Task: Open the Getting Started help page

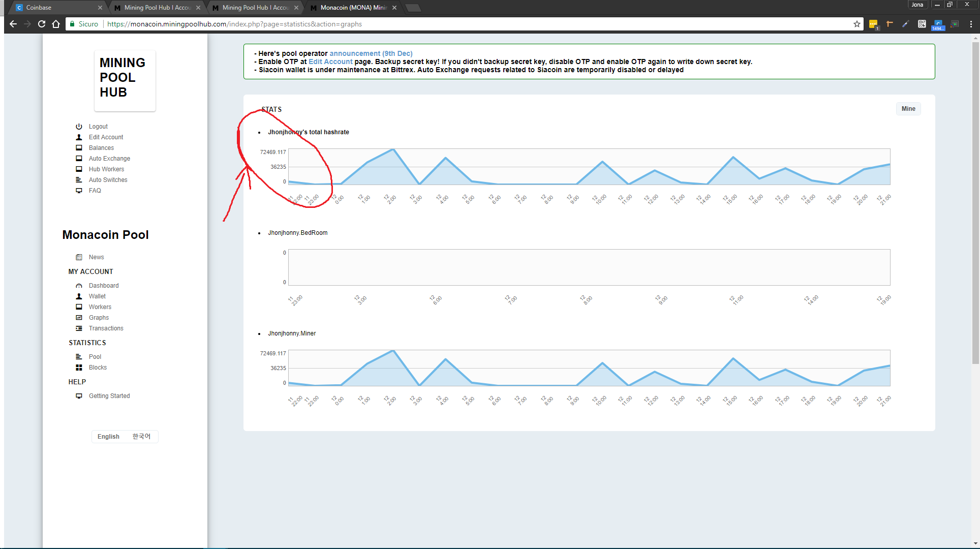Action: click(x=109, y=395)
